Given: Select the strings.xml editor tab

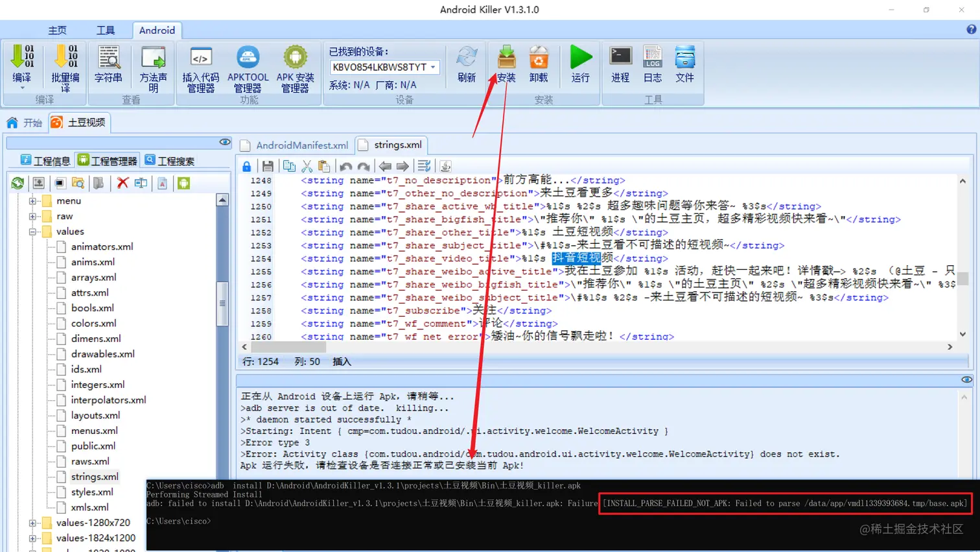Looking at the screenshot, I should (391, 145).
